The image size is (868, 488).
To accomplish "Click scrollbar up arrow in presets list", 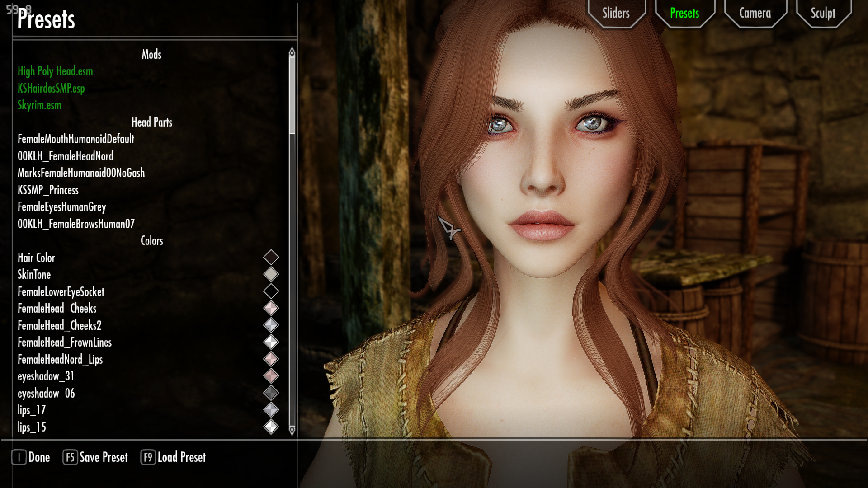I will (292, 52).
